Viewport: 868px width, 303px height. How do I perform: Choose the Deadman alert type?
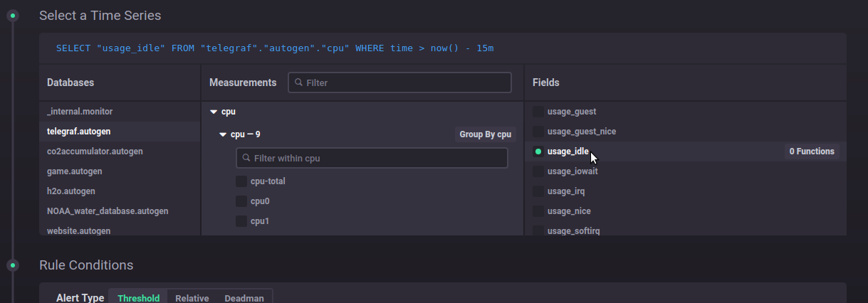coord(244,298)
